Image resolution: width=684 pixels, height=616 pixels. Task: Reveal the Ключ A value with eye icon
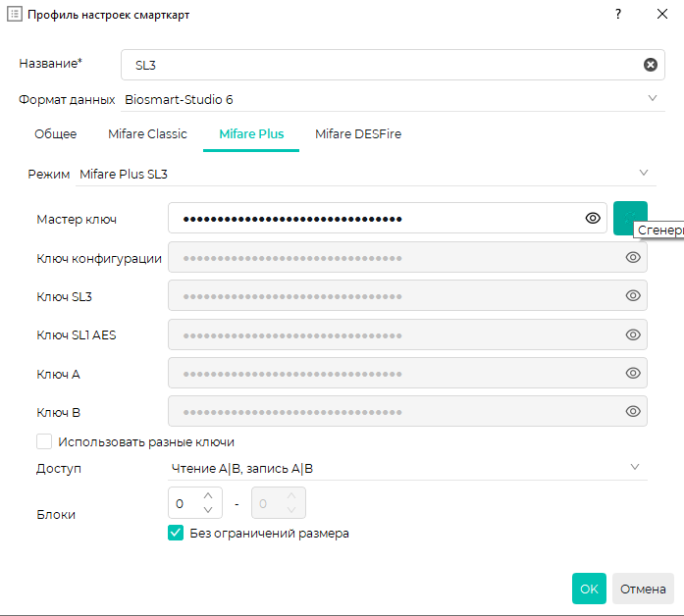(633, 373)
